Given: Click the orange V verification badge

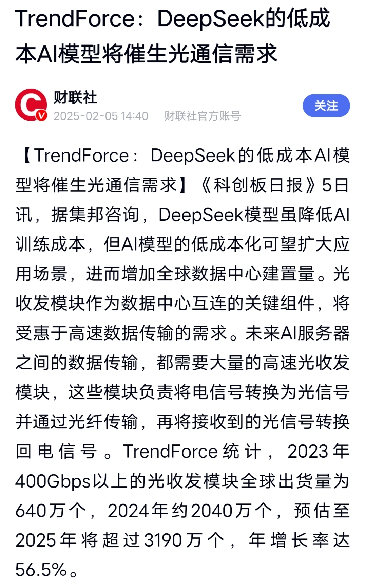Looking at the screenshot, I should coord(42,116).
